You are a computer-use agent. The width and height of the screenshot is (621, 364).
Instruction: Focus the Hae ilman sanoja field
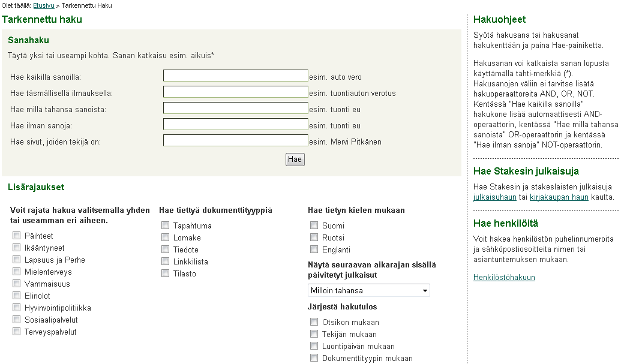pyautogui.click(x=236, y=124)
